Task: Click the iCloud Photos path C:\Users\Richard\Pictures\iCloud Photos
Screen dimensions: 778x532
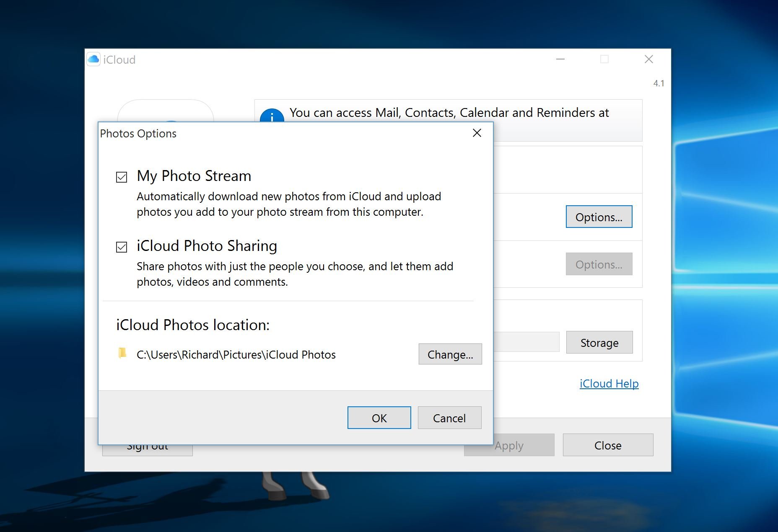Action: click(x=236, y=355)
